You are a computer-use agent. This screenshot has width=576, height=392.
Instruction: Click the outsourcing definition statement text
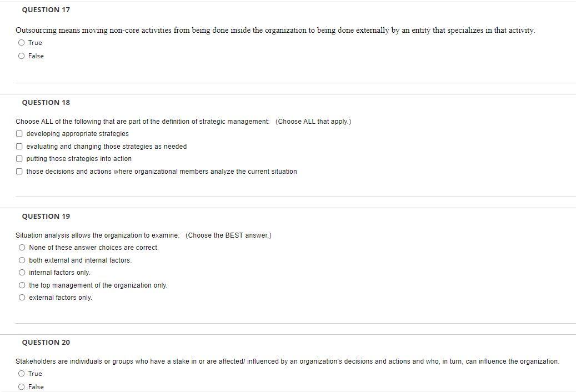pos(275,29)
